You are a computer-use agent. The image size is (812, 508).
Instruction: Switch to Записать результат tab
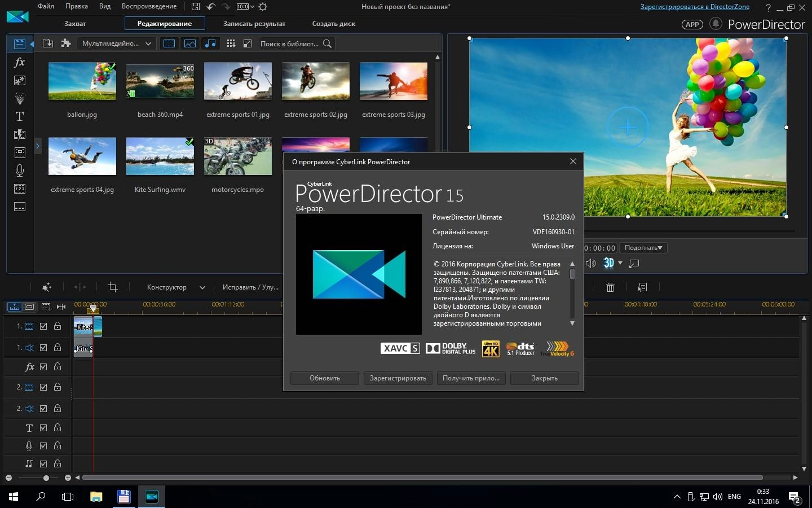point(254,24)
